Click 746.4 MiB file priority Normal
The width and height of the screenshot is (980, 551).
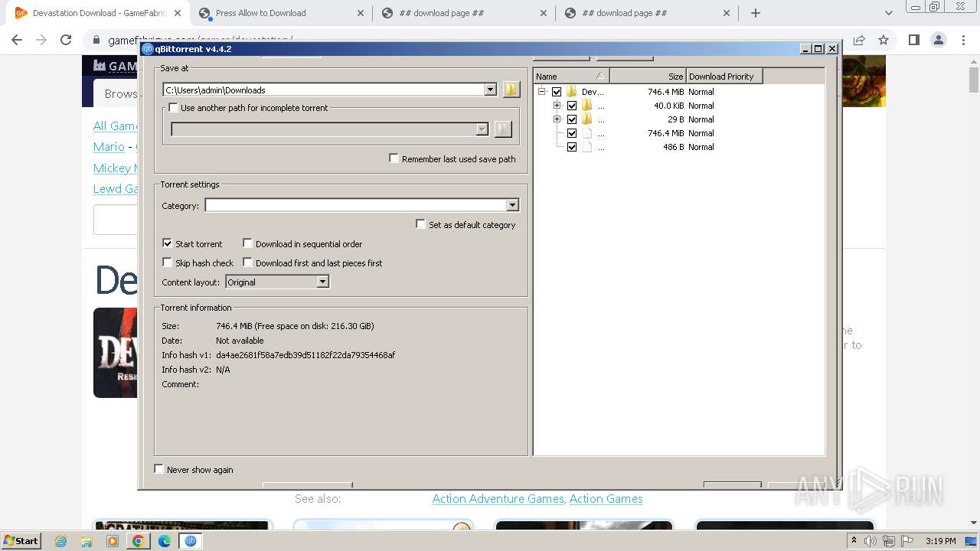701,133
